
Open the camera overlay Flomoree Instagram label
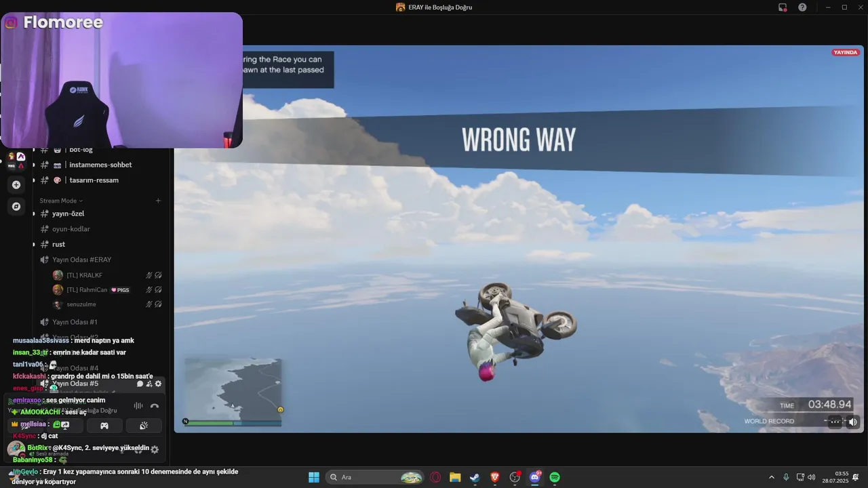[54, 22]
